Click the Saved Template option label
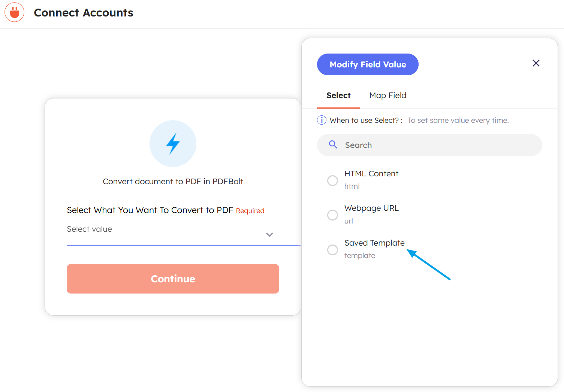The width and height of the screenshot is (564, 392). pyautogui.click(x=374, y=243)
